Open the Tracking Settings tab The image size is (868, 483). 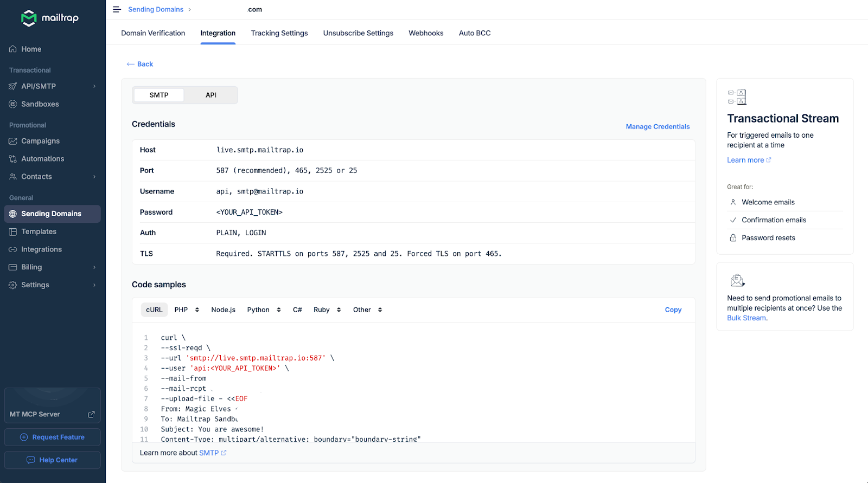(279, 33)
